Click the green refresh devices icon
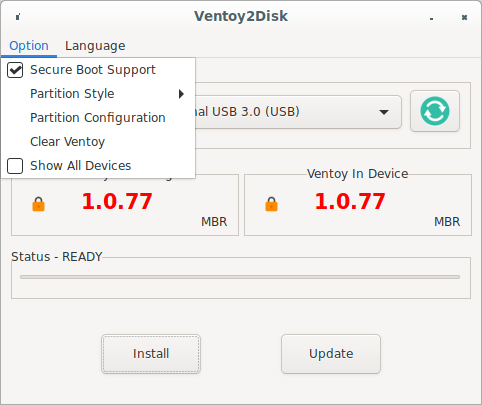Viewport: 482px width, 405px height. click(x=435, y=111)
